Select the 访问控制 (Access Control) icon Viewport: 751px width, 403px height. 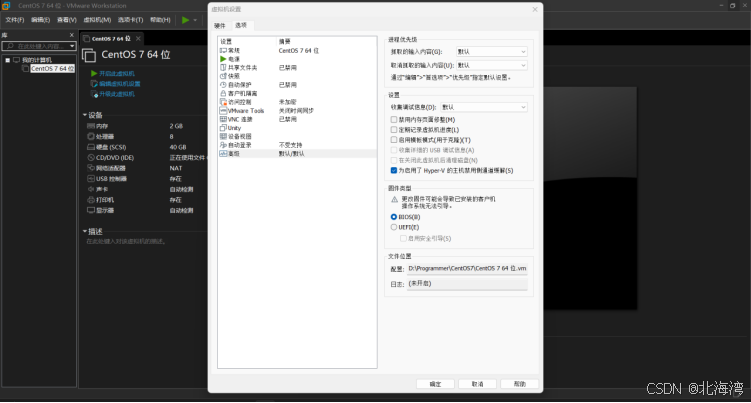[x=223, y=102]
